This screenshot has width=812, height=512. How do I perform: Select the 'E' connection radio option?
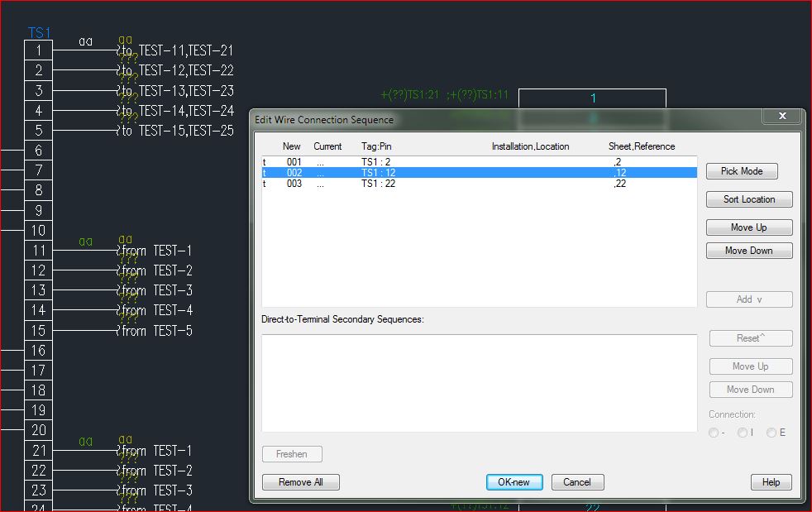point(771,433)
